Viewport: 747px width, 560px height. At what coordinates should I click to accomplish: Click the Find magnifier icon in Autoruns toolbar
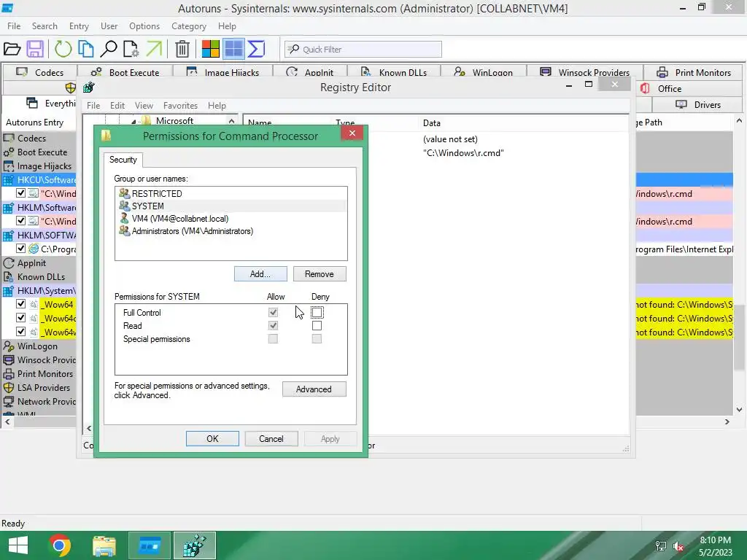pos(109,49)
